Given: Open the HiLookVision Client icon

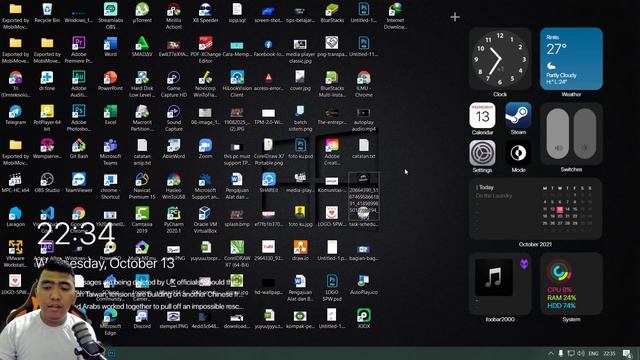Looking at the screenshot, I should 237,83.
